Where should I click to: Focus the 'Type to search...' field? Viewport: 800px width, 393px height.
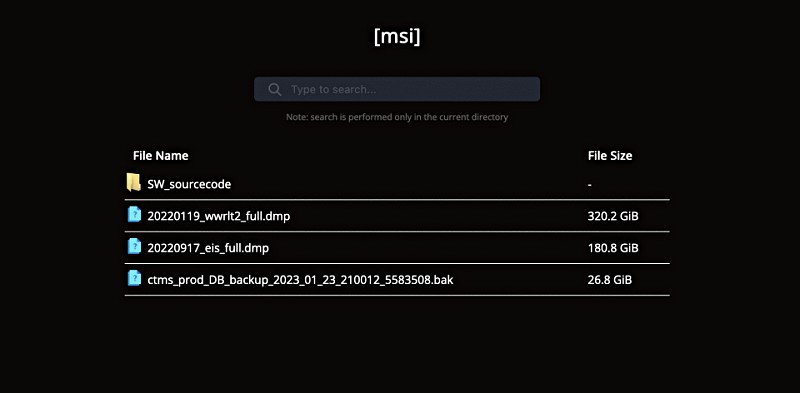point(397,89)
